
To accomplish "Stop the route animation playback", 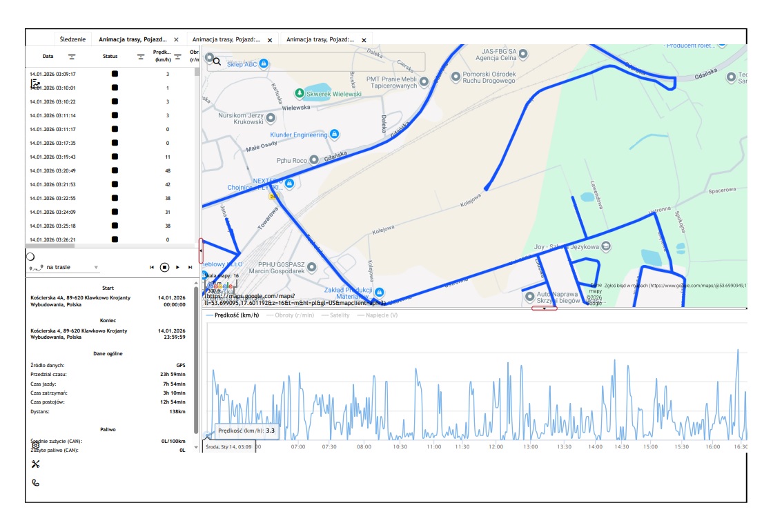I will tap(164, 267).
